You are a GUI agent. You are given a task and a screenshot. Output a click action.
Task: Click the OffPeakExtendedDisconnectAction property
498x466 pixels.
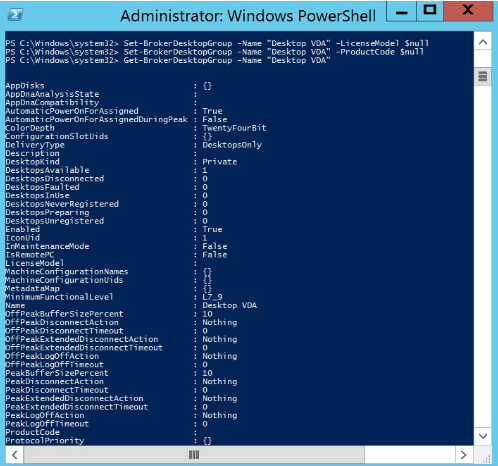pos(82,339)
